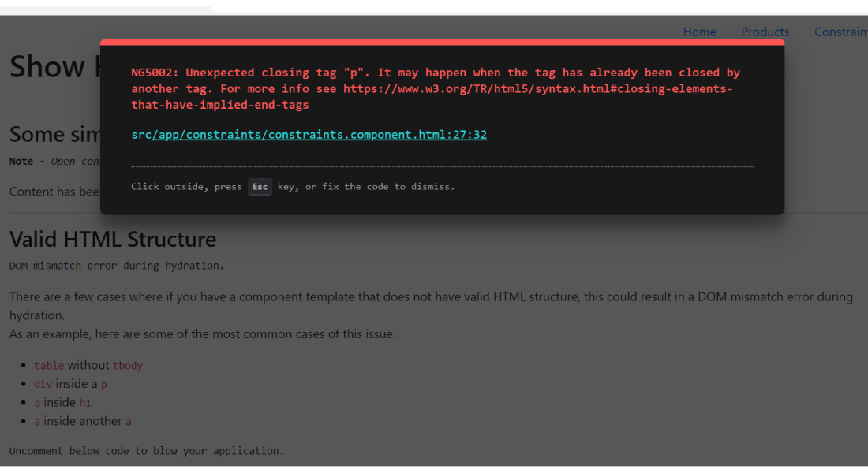Screen dimensions: 868x473
Task: Open constraints.component.html:27:32 source link
Action: [x=309, y=135]
